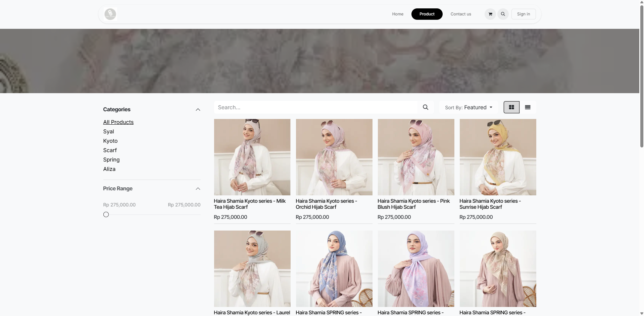Screen dimensions: 644x316
Task: Click price under Sunrise Hijab Scarf
Action: click(x=476, y=217)
